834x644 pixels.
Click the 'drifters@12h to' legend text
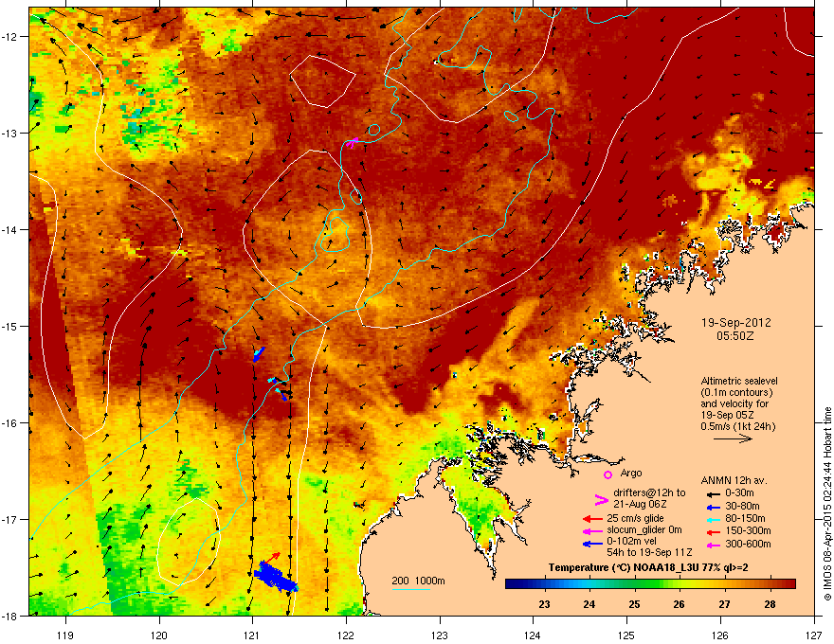tap(649, 492)
